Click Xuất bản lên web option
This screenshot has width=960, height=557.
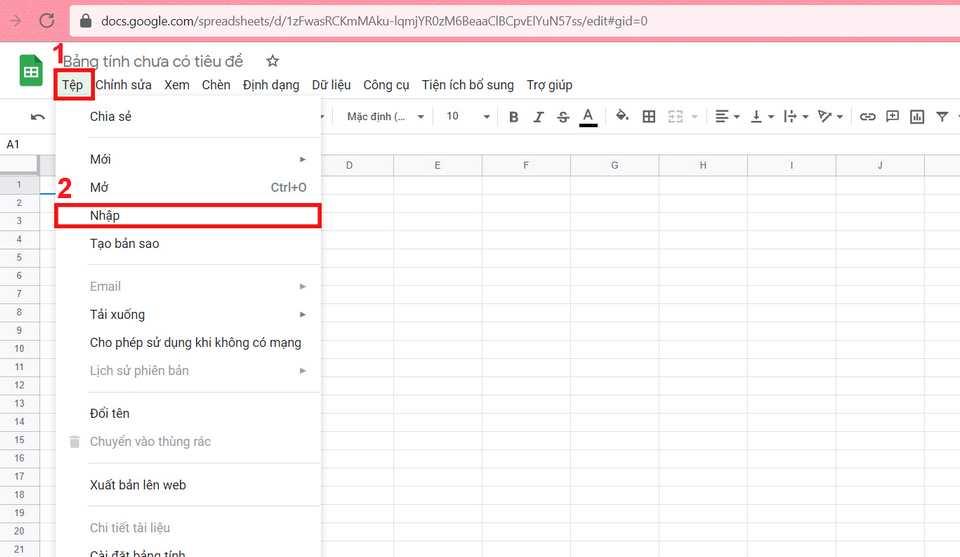[x=138, y=485]
